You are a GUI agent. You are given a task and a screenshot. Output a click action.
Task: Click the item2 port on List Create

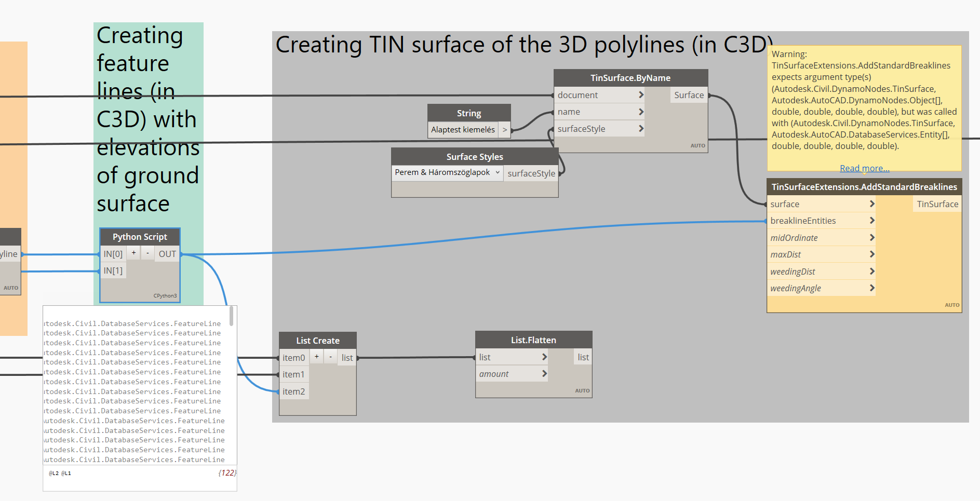point(294,391)
